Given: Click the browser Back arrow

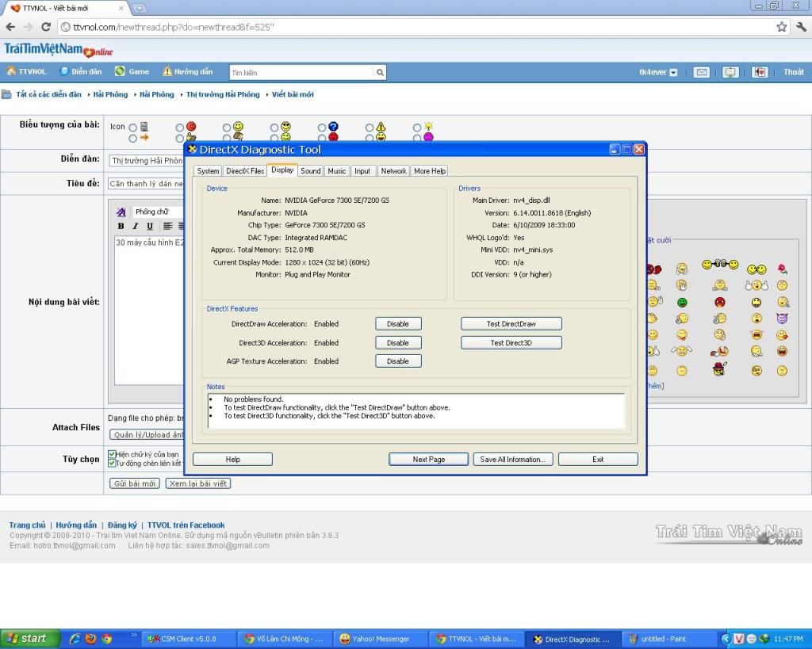Looking at the screenshot, I should click(11, 27).
